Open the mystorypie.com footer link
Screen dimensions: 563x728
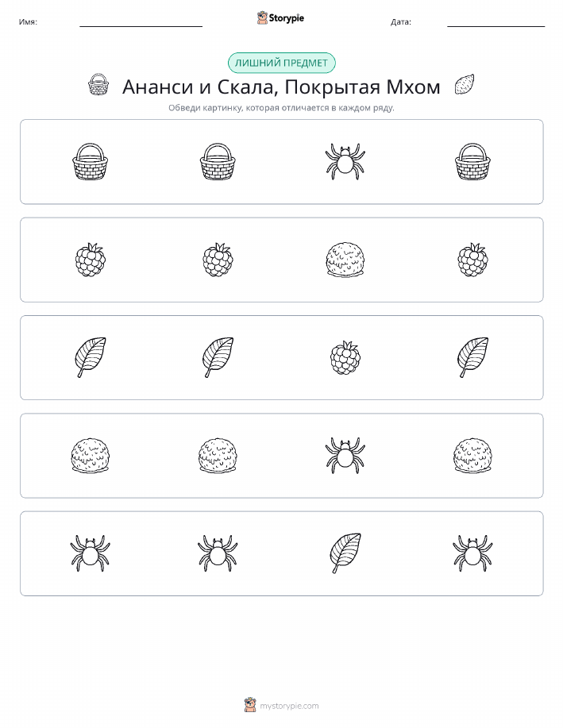[281, 706]
